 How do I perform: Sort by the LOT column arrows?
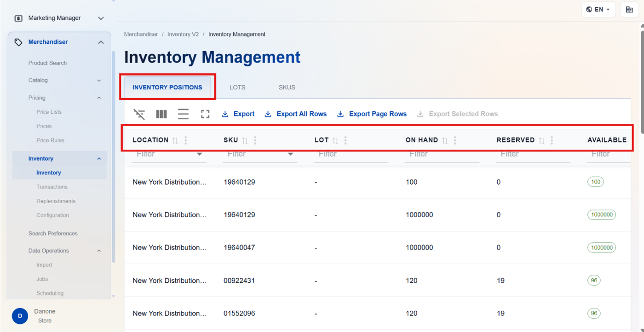[x=335, y=140]
